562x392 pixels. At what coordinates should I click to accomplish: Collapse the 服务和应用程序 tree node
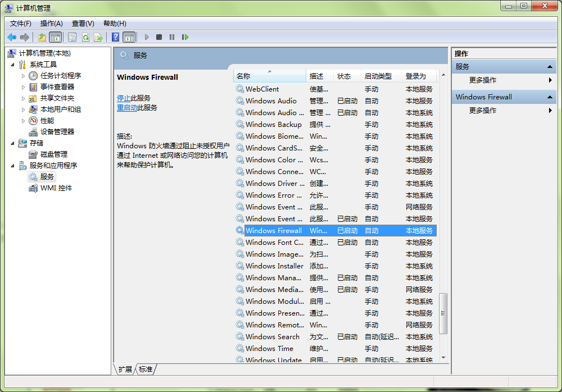(13, 166)
